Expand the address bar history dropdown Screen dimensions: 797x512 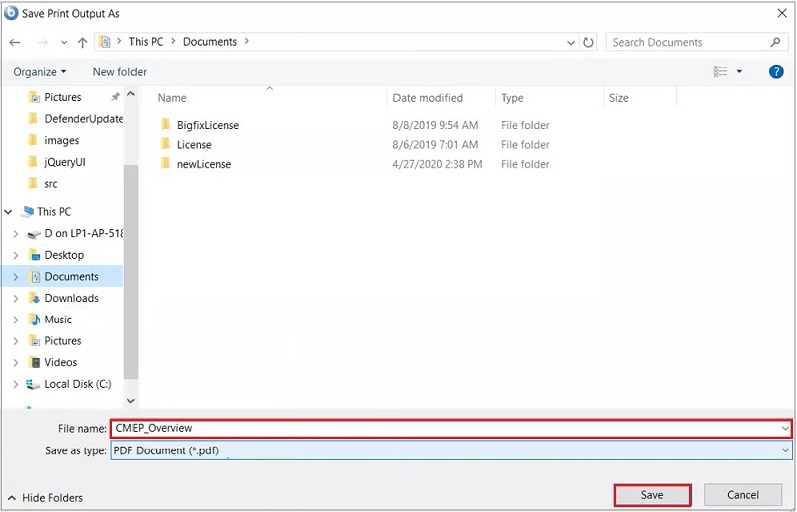tap(571, 43)
